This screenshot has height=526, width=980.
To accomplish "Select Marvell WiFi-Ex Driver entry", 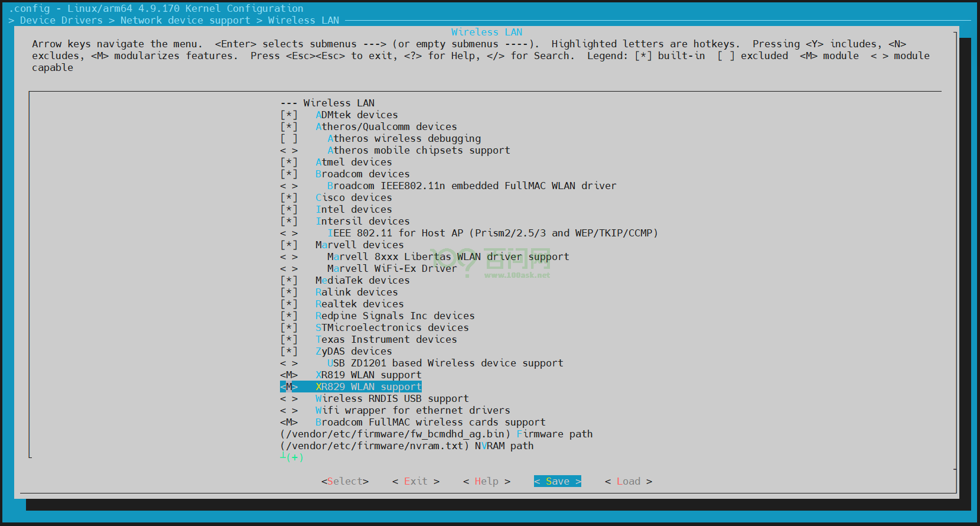I will click(x=392, y=268).
